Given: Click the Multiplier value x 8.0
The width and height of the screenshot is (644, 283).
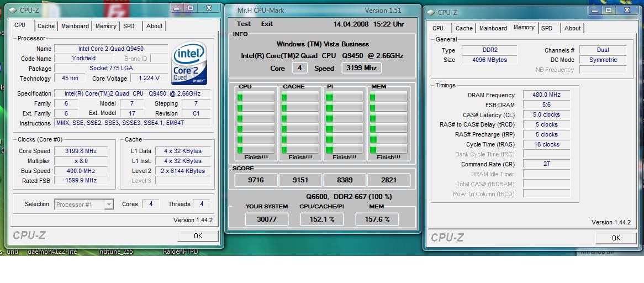Looking at the screenshot, I should point(81,161).
